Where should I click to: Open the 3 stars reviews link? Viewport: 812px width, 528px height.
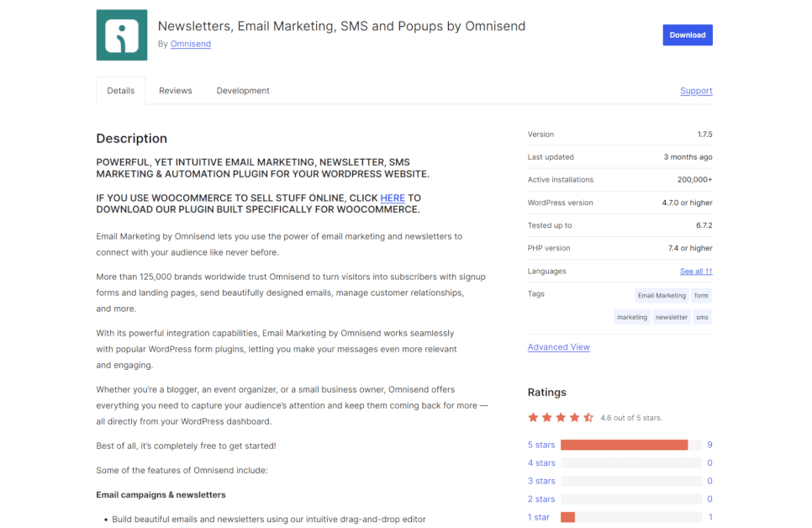541,481
